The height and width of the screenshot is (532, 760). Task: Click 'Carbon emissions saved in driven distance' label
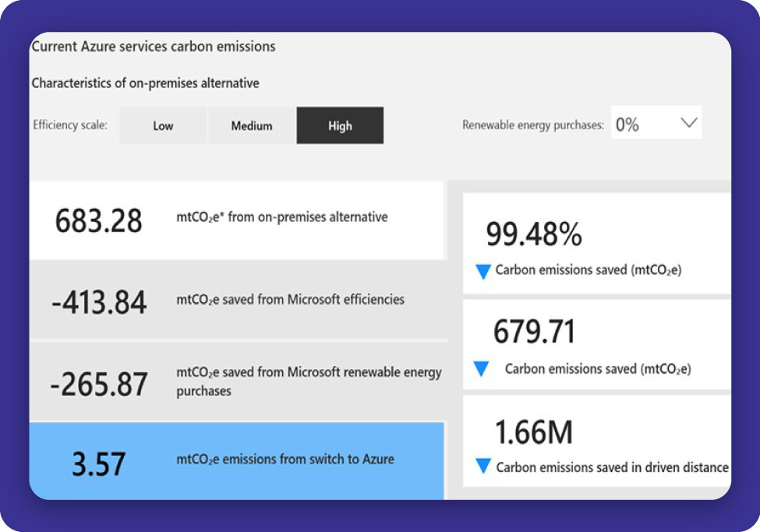pyautogui.click(x=612, y=467)
